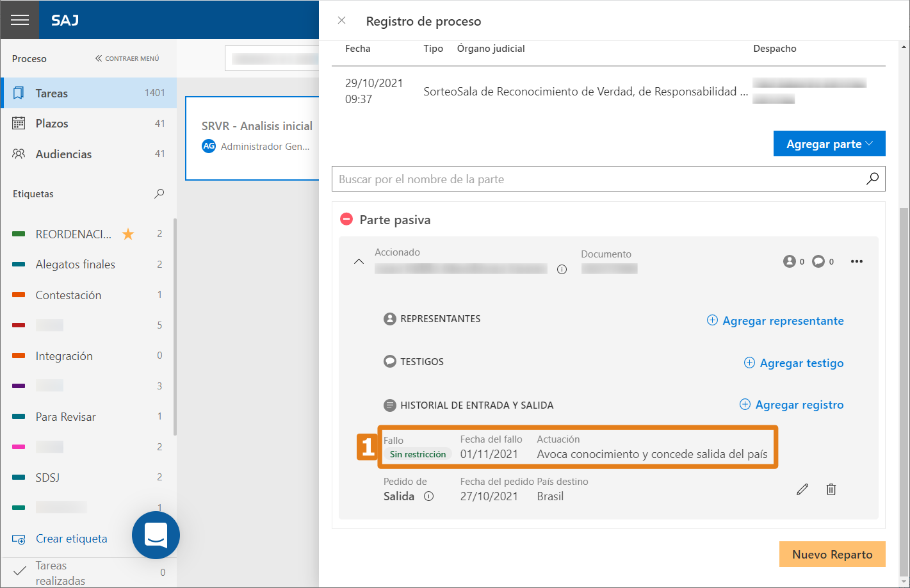
Task: Click the Crear etiqueta link
Action: (71, 539)
